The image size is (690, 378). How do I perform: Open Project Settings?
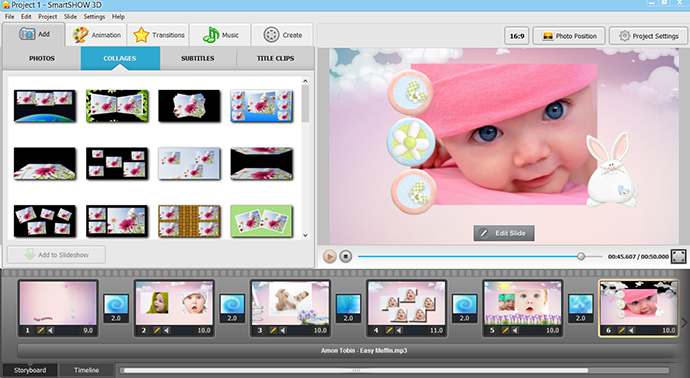[x=648, y=36]
